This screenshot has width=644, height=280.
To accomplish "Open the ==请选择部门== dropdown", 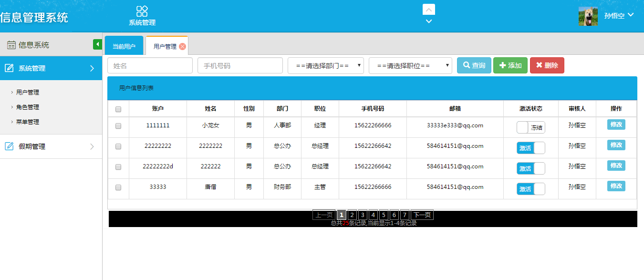I will click(x=325, y=65).
